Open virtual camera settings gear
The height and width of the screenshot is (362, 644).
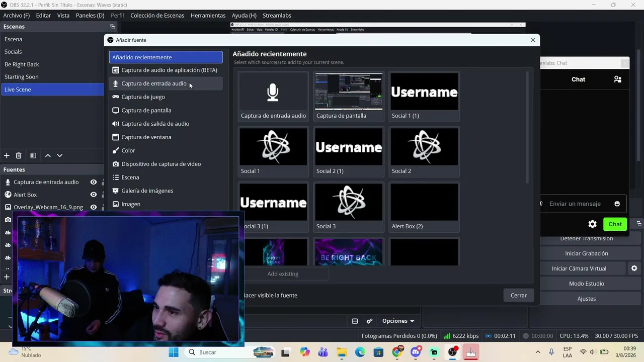tap(634, 268)
